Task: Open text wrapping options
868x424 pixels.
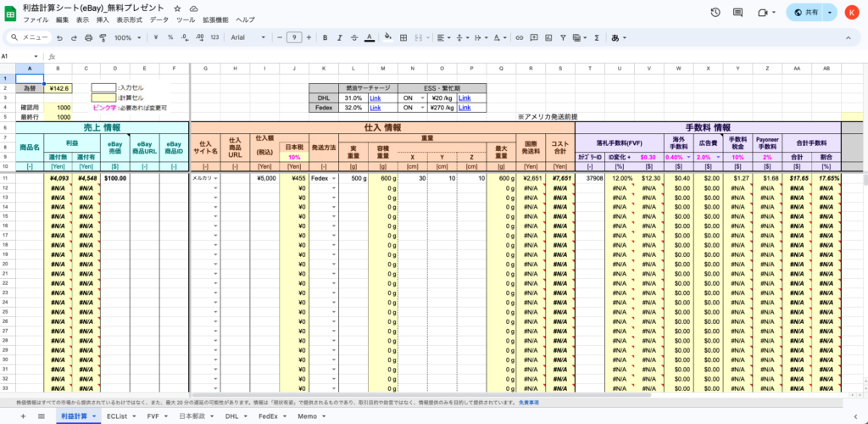Action: point(480,37)
